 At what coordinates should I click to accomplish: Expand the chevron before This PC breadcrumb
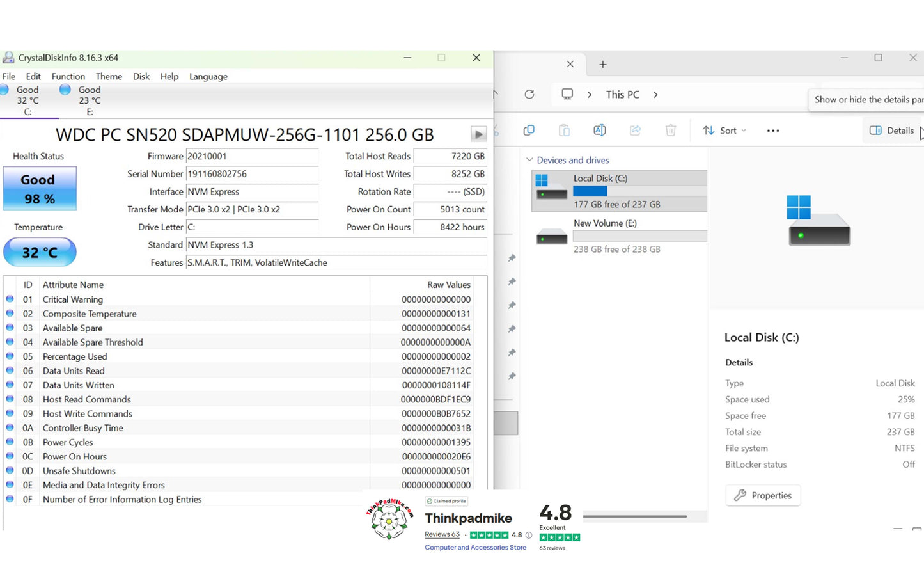[x=590, y=95]
